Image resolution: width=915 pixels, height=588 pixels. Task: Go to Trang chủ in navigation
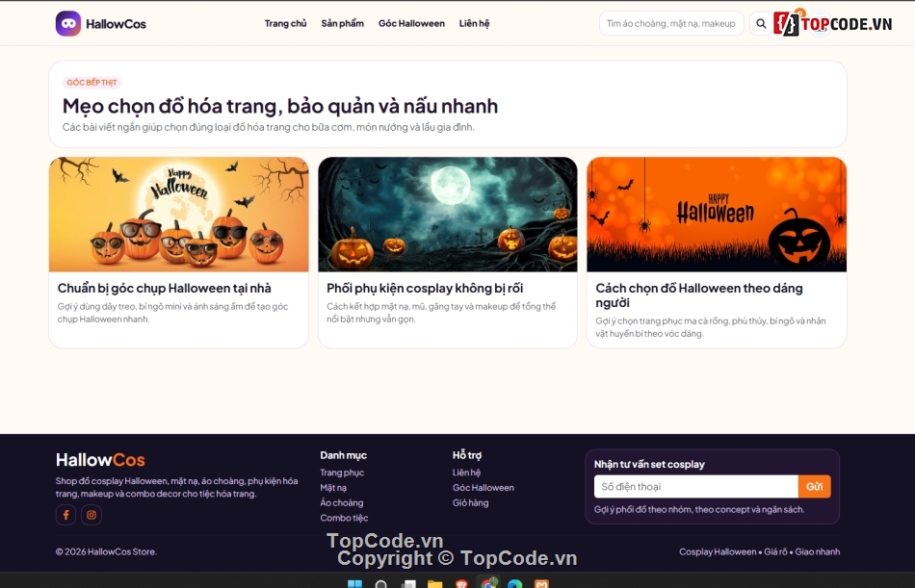pyautogui.click(x=285, y=23)
